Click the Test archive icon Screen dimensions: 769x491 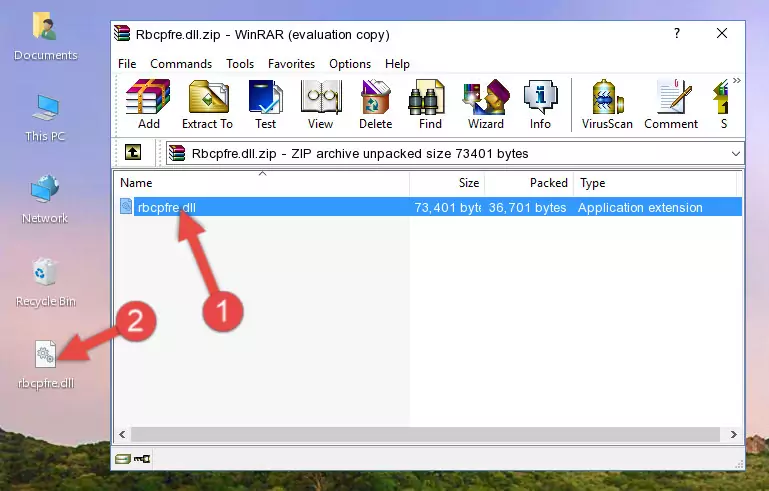[265, 104]
